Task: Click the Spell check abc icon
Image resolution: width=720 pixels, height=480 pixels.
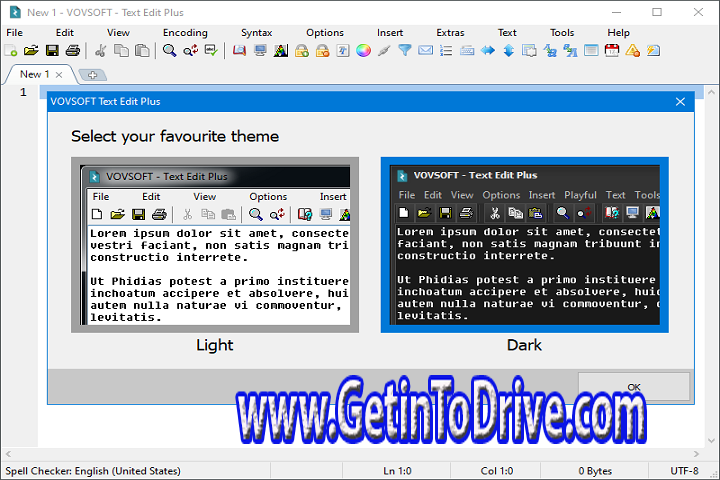Action: click(211, 51)
